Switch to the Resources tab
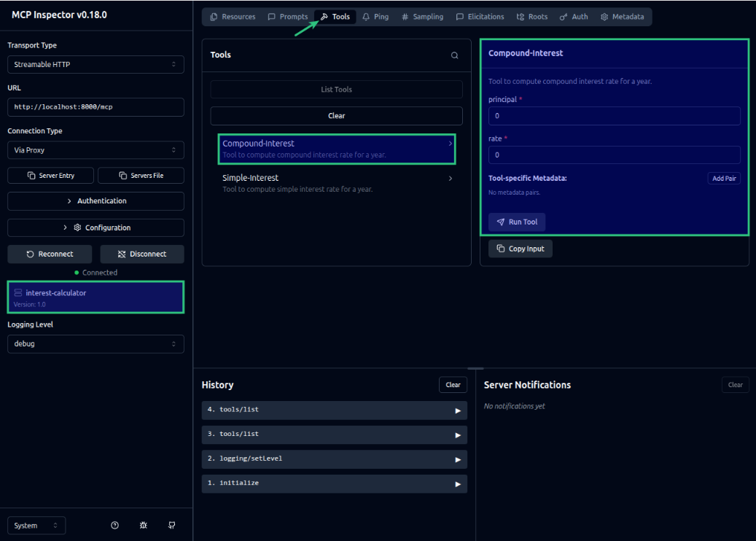756x541 pixels. (x=232, y=16)
